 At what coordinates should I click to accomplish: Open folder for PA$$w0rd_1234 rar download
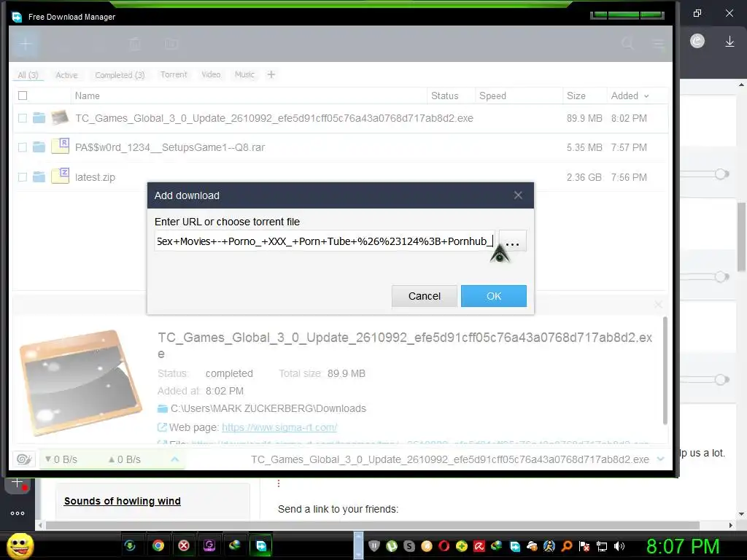tap(39, 147)
